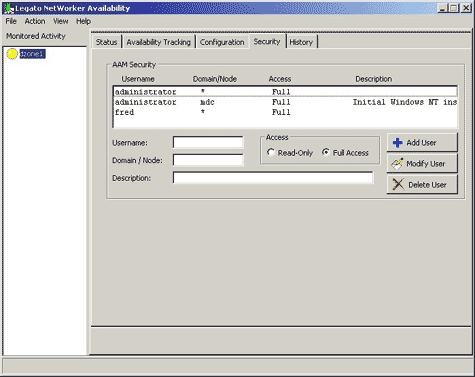Click the Legato NetWorker title bar icon
The width and height of the screenshot is (475, 377).
click(x=8, y=8)
